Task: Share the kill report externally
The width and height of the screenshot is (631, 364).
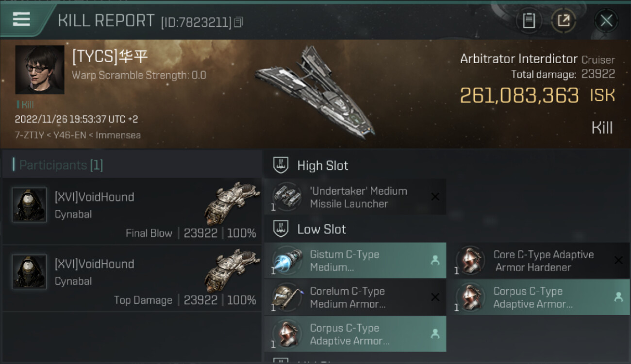Action: 564,20
